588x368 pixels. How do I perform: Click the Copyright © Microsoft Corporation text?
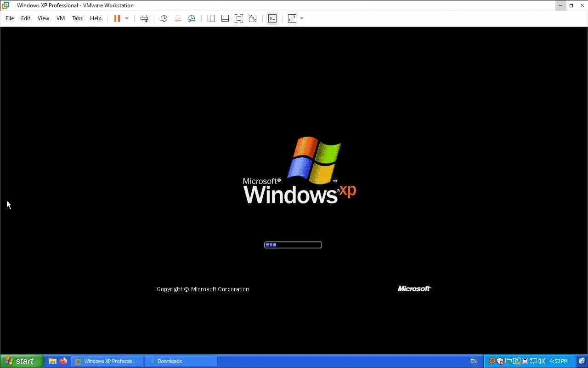[203, 289]
